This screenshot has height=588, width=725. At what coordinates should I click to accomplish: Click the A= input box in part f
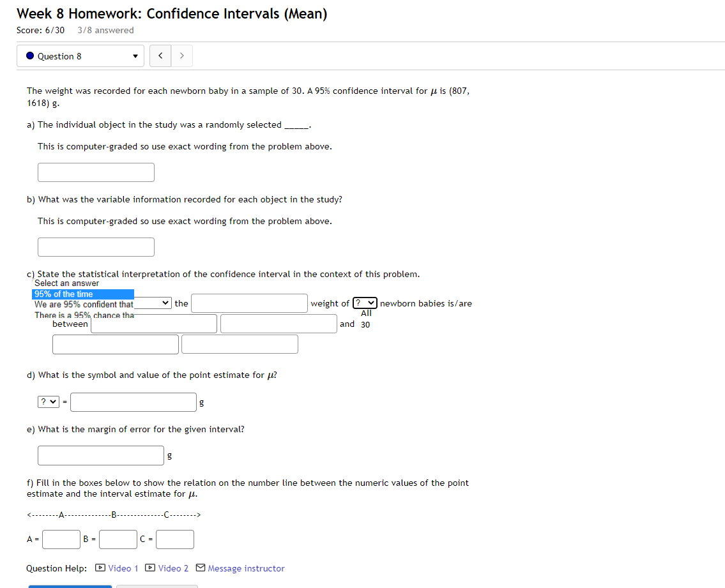[61, 539]
